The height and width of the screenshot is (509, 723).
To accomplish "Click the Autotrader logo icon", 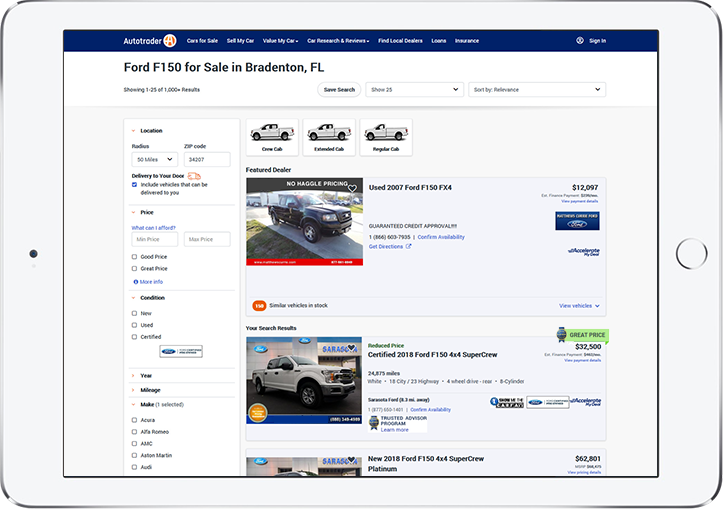I will click(170, 41).
